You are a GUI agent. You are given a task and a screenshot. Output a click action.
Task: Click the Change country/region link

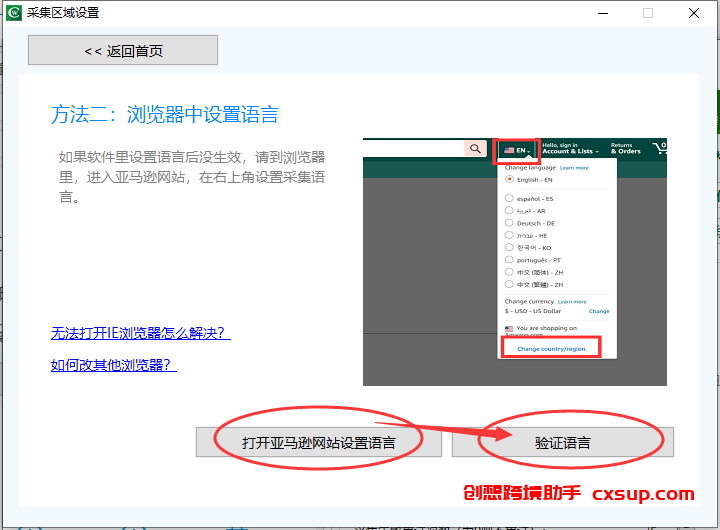point(552,349)
